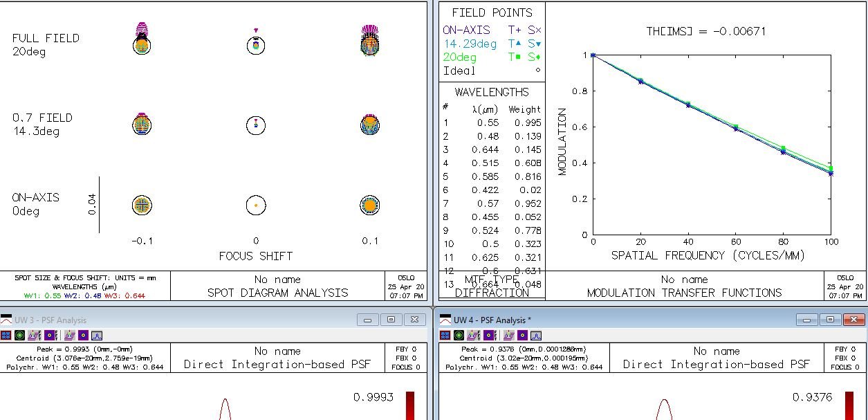868x420 pixels.
Task: Select green circular wavefront icon in UW 3
Action: pyautogui.click(x=19, y=335)
